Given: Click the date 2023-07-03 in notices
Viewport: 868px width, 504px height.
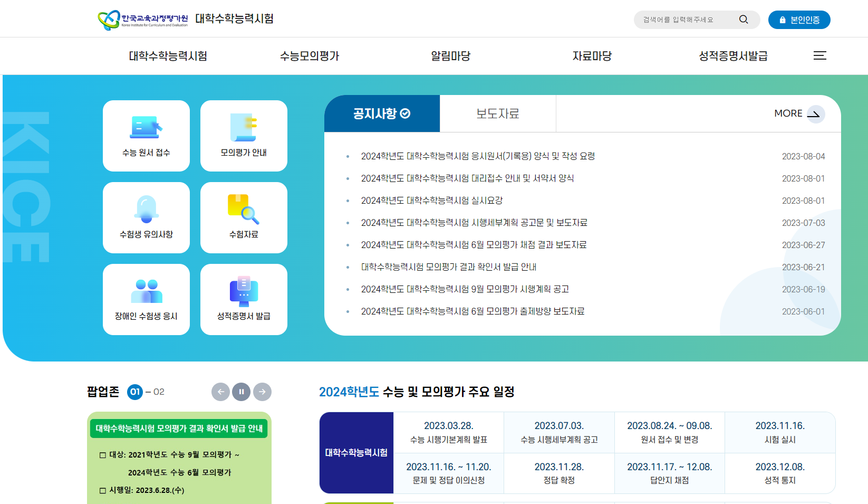Looking at the screenshot, I should click(x=803, y=223).
